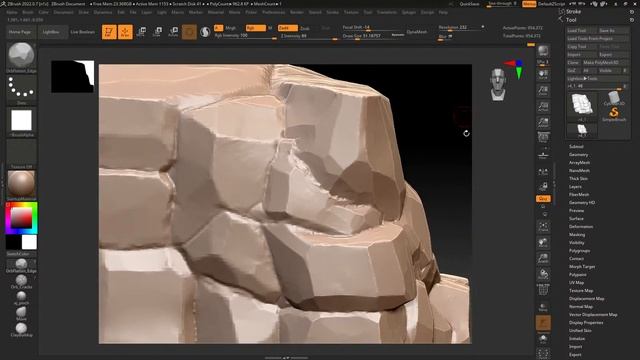
Task: Toggle the Mrgb channel button
Action: point(230,28)
